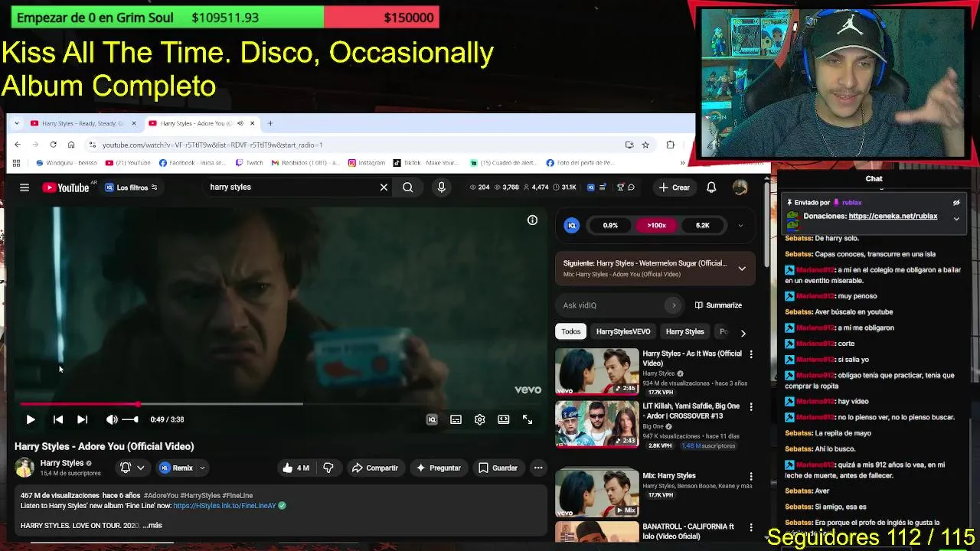Select the HarryStylesVEVO filter chip
The height and width of the screenshot is (551, 980).
coord(623,331)
